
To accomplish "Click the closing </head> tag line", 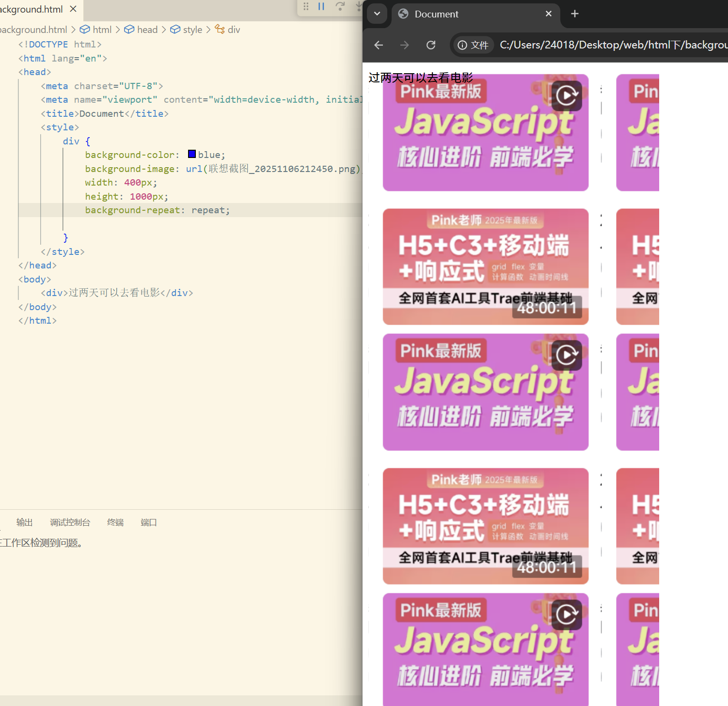I will point(38,265).
